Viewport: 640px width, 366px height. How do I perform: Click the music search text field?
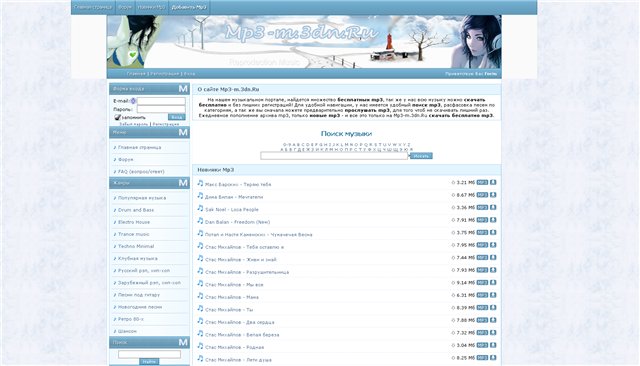pyautogui.click(x=334, y=156)
